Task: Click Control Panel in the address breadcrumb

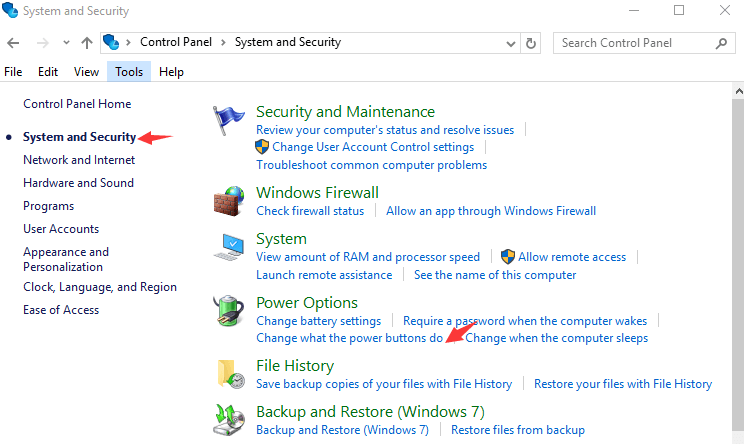Action: click(x=176, y=42)
